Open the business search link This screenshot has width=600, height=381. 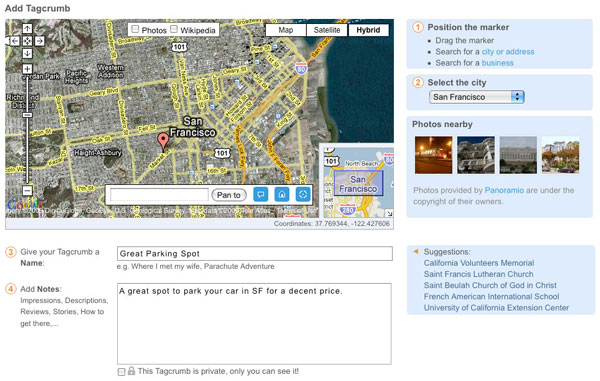coord(497,63)
